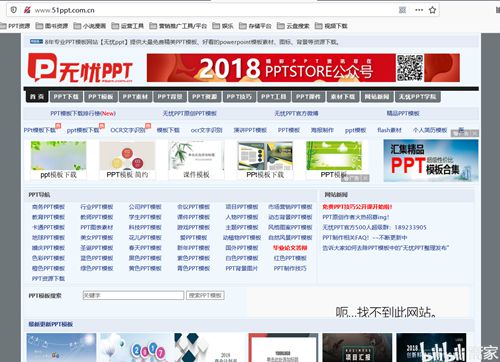Open the PPT下载 navigation tab
500x362 pixels.
pyautogui.click(x=66, y=97)
